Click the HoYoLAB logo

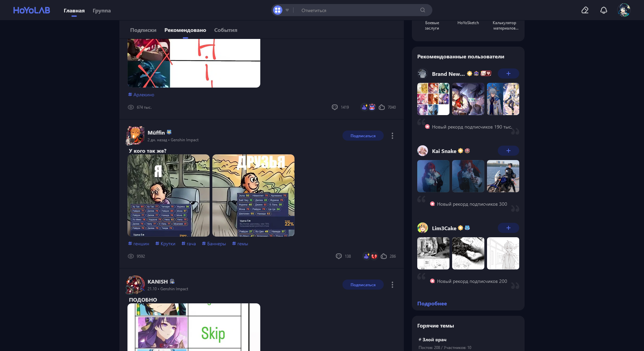click(x=32, y=10)
